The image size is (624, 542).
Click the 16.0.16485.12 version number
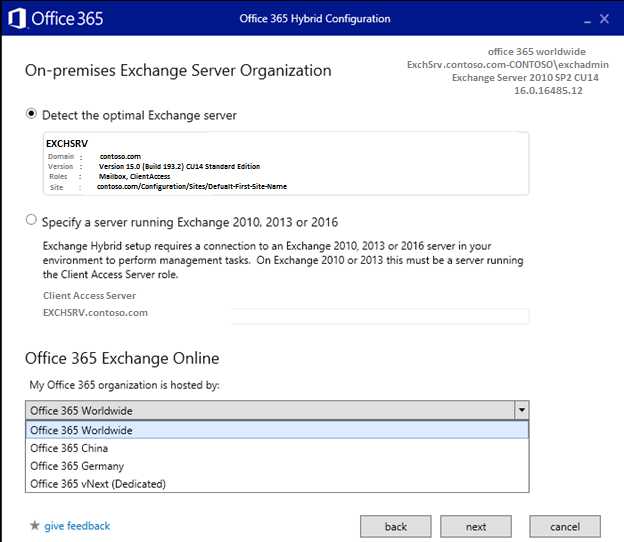click(x=548, y=90)
